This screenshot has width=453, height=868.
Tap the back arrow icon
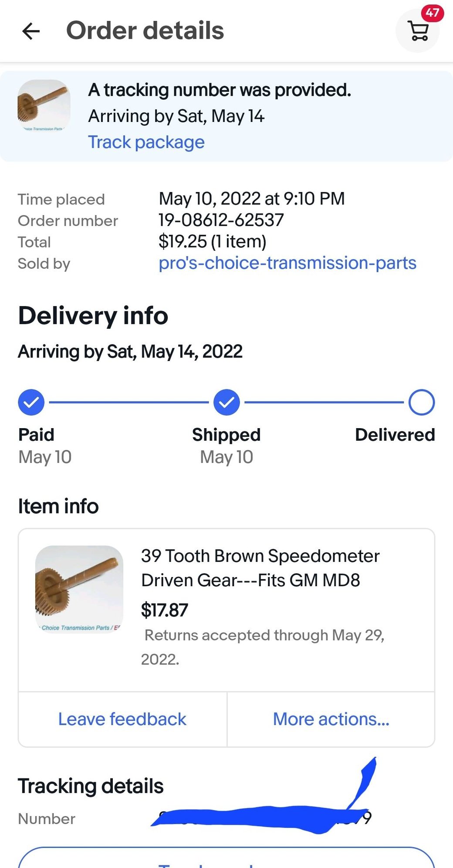pyautogui.click(x=31, y=31)
